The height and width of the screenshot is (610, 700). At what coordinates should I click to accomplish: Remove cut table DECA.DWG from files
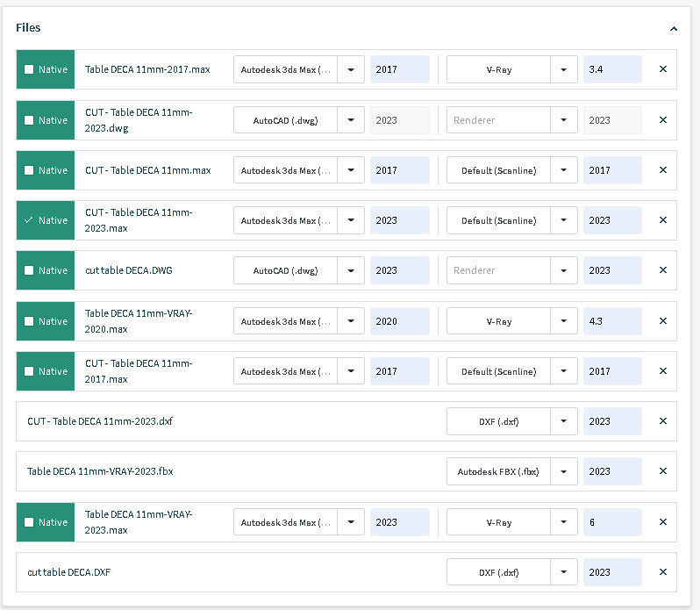click(662, 270)
